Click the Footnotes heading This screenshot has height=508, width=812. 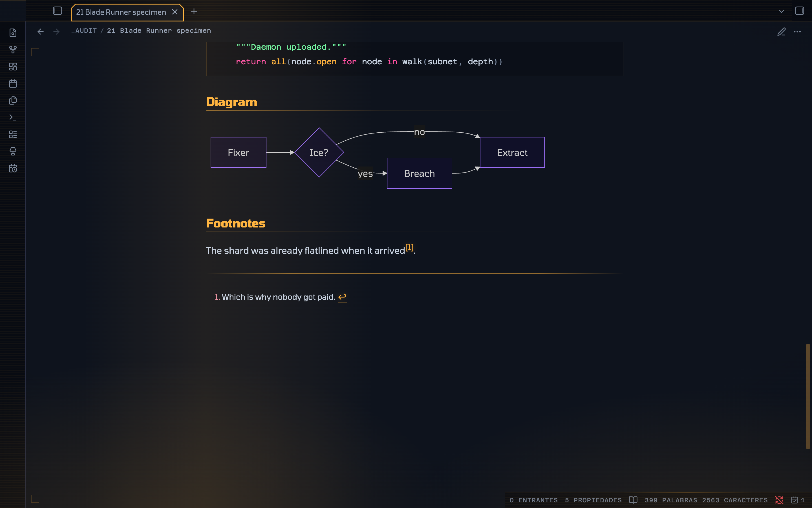click(x=235, y=224)
